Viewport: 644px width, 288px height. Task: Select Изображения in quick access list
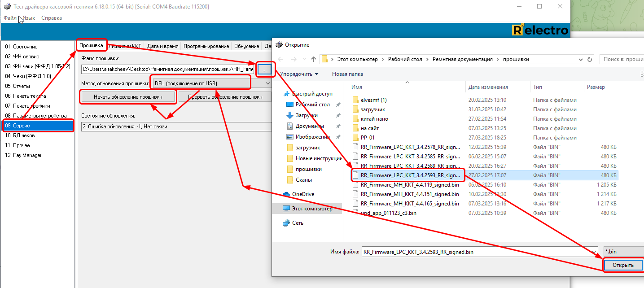[312, 137]
